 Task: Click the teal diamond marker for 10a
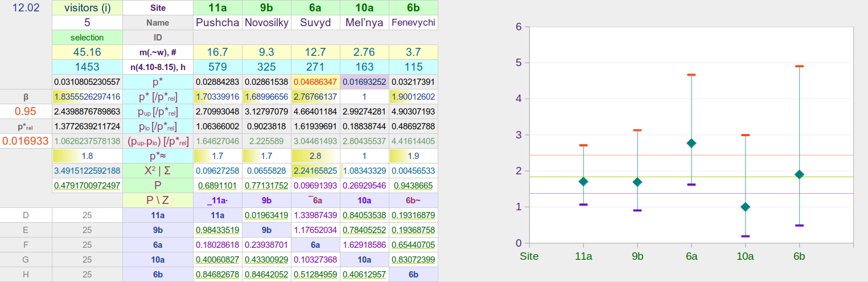[745, 207]
